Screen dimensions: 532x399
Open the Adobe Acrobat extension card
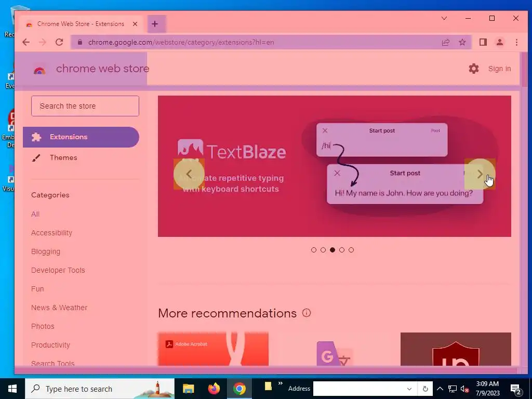point(213,349)
